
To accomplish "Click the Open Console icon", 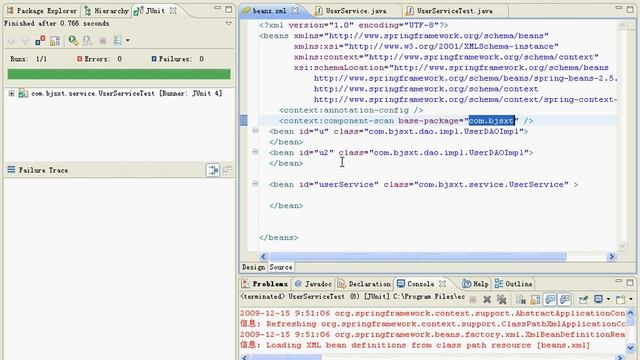I will click(620, 300).
